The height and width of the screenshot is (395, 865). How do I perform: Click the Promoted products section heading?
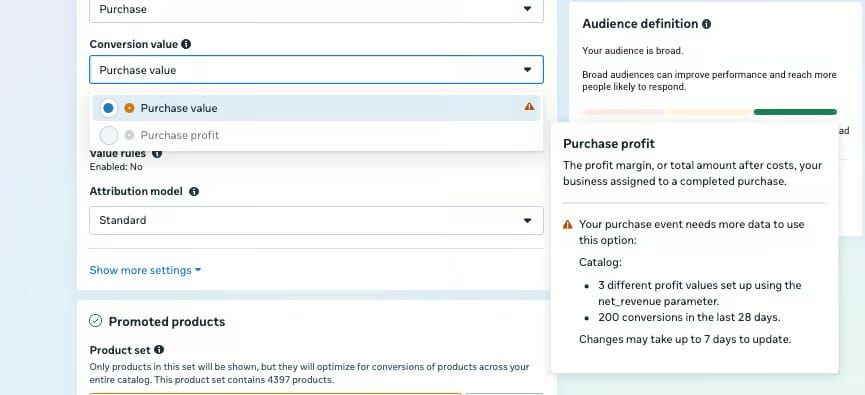click(x=167, y=322)
